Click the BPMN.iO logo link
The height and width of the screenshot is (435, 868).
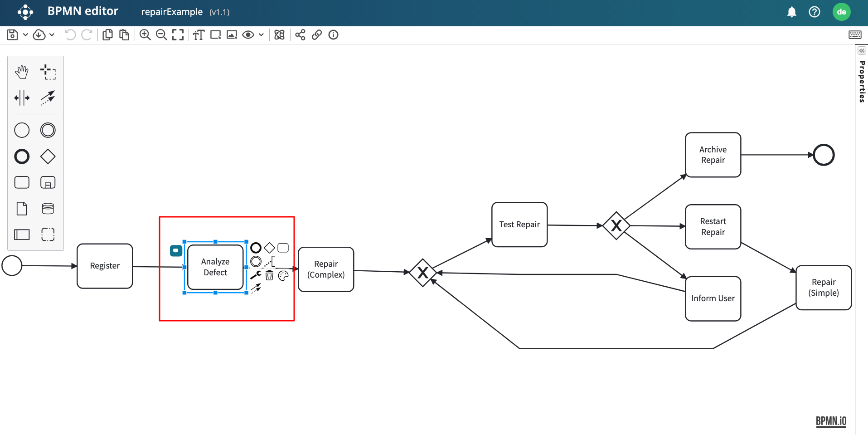pyautogui.click(x=831, y=421)
